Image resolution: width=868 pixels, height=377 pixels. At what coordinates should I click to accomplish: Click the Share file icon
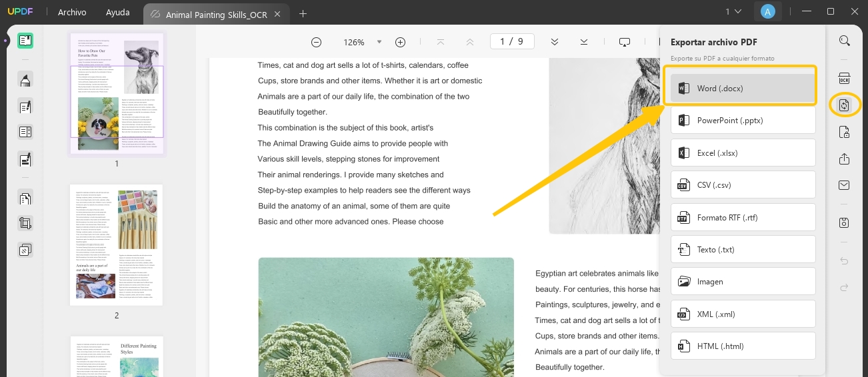point(845,159)
